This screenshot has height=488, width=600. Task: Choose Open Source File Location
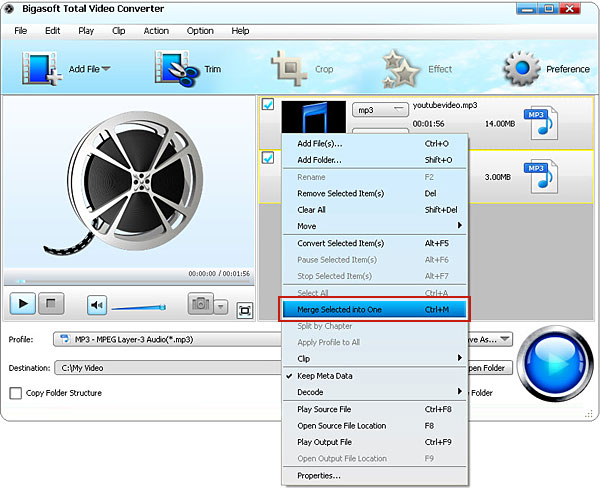(x=374, y=426)
